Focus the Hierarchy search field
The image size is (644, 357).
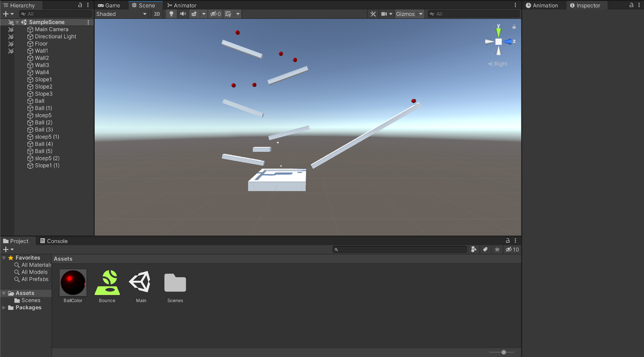56,14
